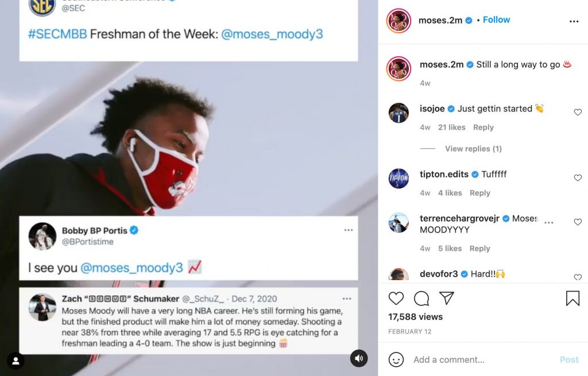
Task: Open post options three-dot menu
Action: coord(574,21)
